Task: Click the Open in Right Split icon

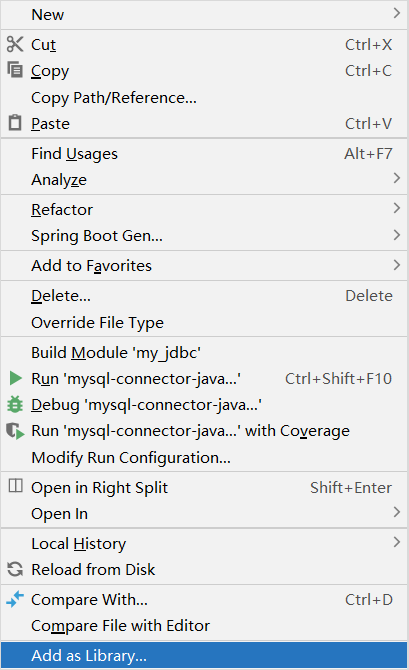Action: point(15,486)
